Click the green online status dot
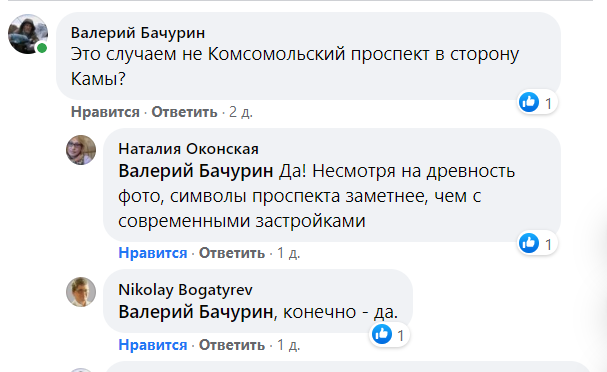This screenshot has height=372, width=607. [x=42, y=48]
